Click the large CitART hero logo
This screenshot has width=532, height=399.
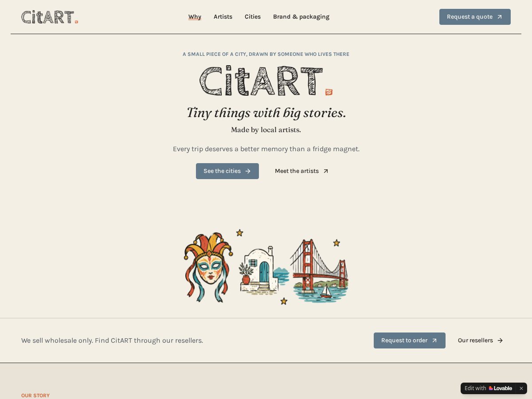click(266, 81)
